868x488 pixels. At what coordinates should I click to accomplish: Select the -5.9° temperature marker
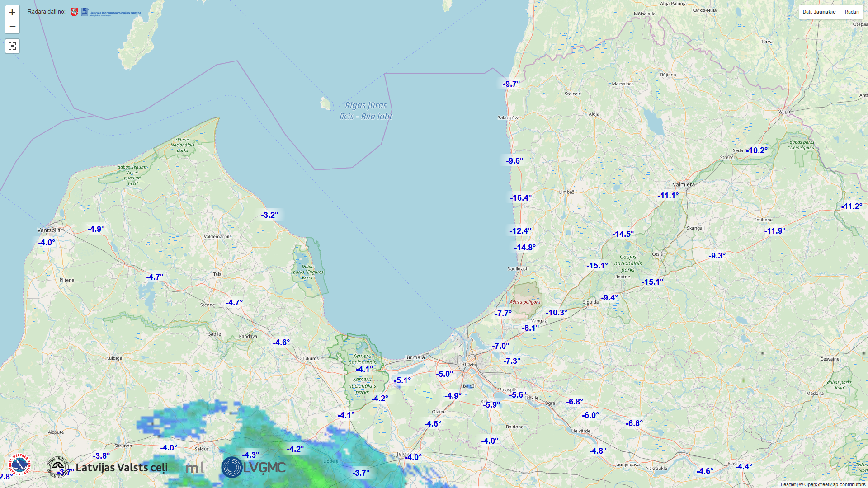[491, 405]
